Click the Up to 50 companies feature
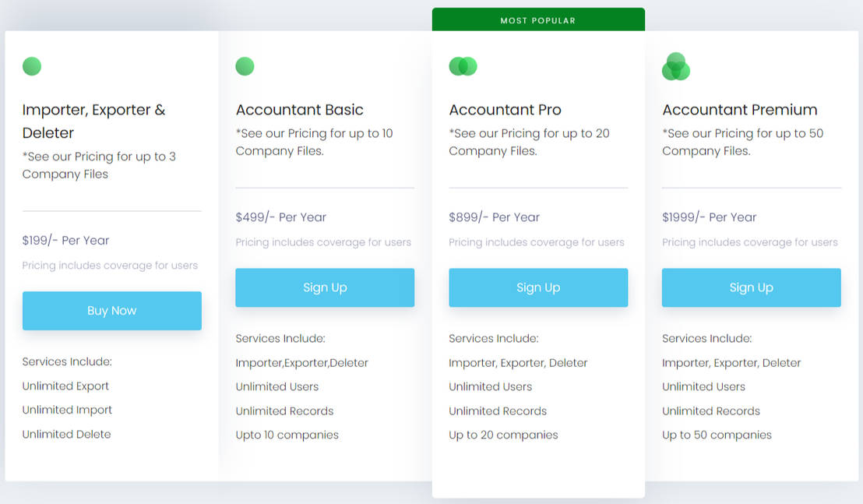The height and width of the screenshot is (504, 863). coord(717,435)
